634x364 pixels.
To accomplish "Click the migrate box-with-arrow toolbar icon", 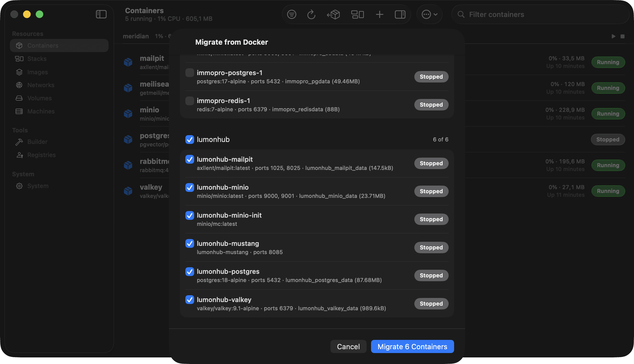I will click(x=333, y=14).
